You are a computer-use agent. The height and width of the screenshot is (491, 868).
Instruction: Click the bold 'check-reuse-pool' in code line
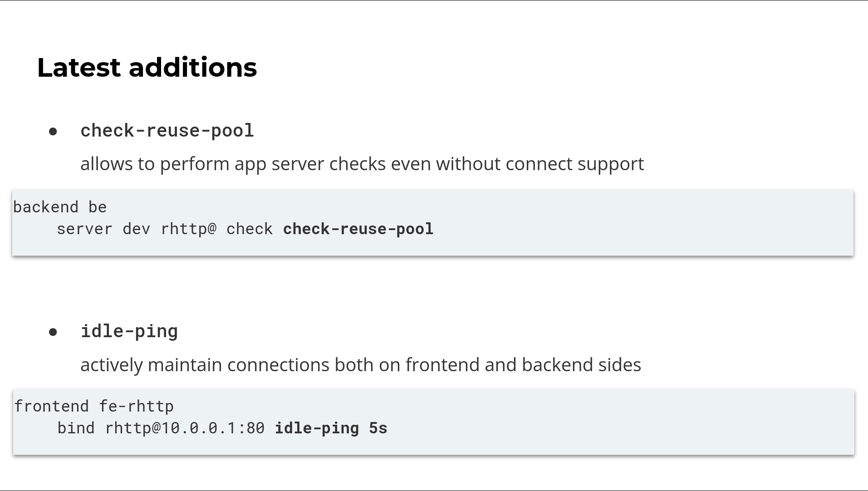pyautogui.click(x=358, y=229)
